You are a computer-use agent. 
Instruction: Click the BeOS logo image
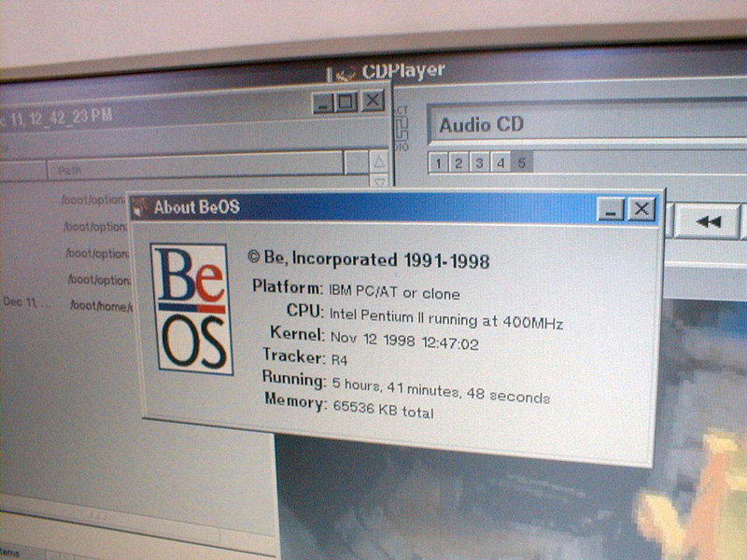pyautogui.click(x=191, y=308)
